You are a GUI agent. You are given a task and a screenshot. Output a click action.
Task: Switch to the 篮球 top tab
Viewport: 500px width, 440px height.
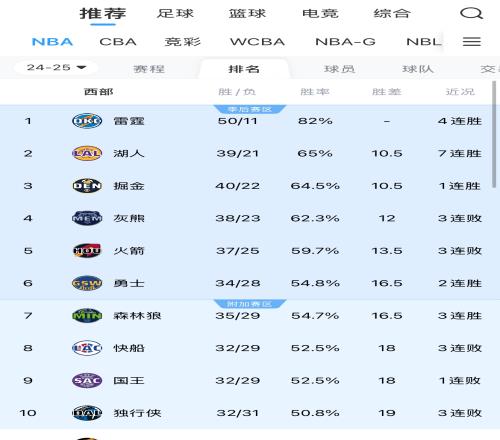pyautogui.click(x=247, y=14)
